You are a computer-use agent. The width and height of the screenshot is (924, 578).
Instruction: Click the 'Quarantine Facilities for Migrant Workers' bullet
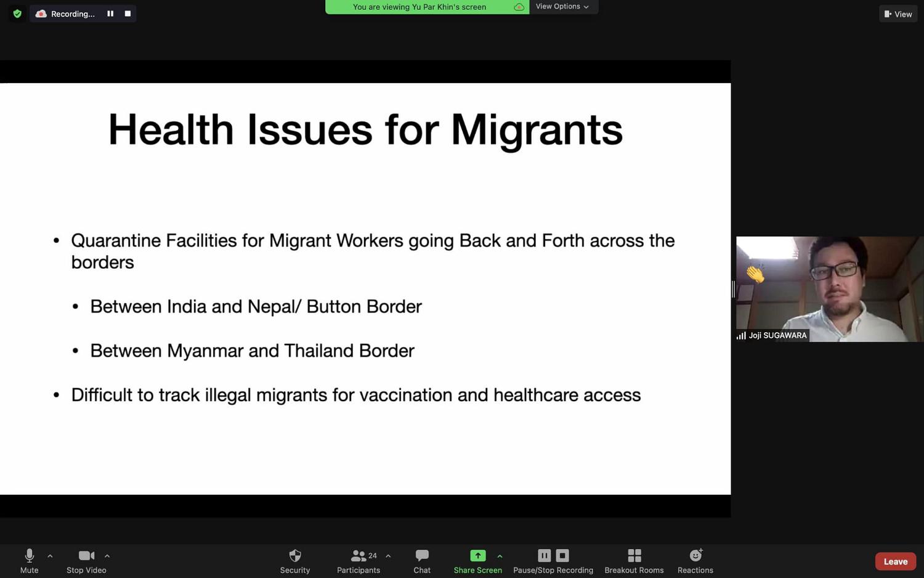[373, 251]
